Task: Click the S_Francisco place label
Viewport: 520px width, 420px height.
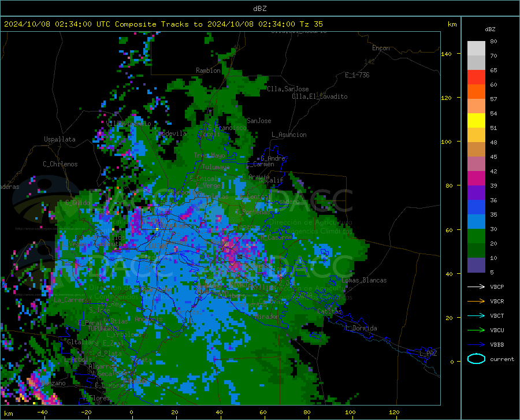Action: (x=227, y=128)
